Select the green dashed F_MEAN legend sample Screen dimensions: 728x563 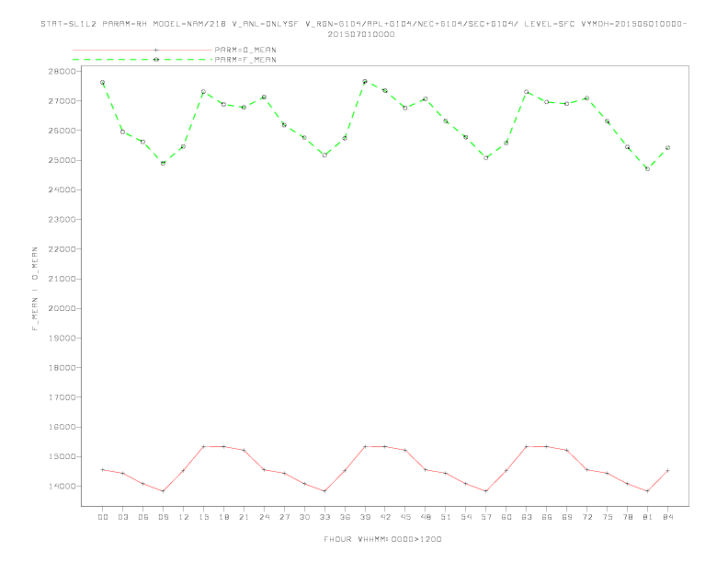click(142, 60)
